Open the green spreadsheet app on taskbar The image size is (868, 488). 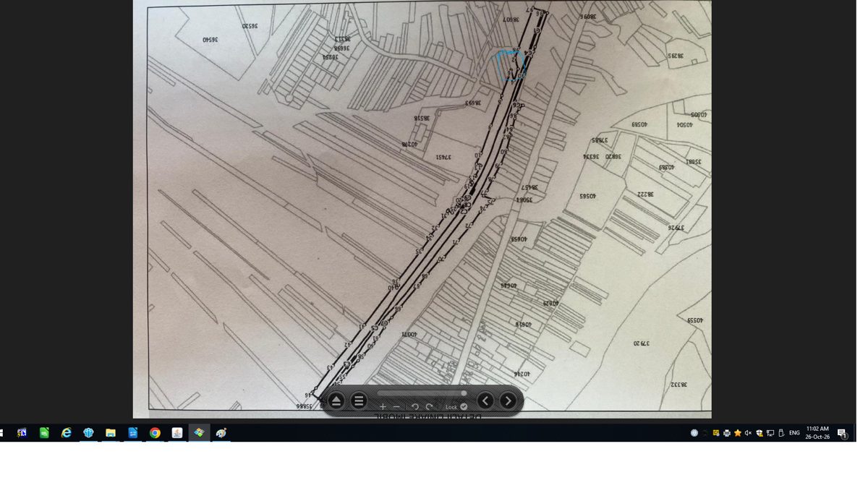pyautogui.click(x=44, y=433)
